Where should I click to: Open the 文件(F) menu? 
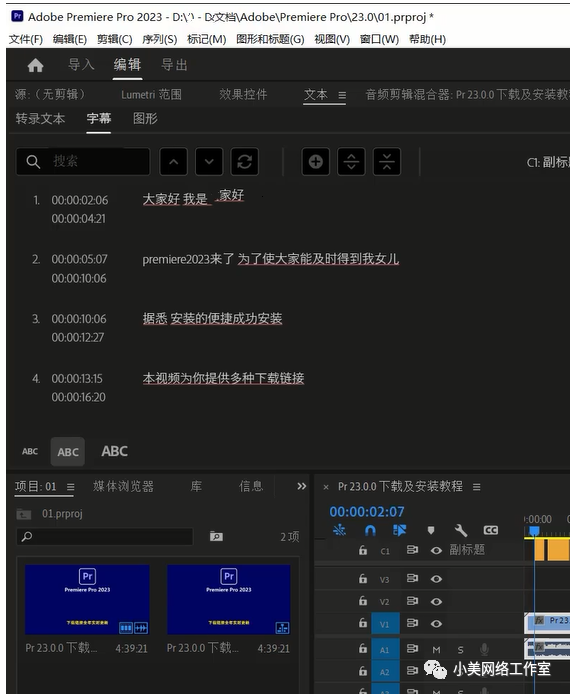pos(26,40)
